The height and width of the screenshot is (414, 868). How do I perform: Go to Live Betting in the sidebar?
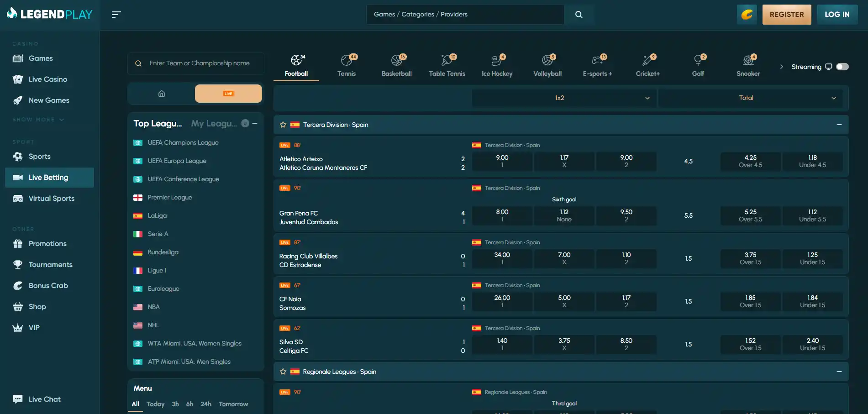[49, 178]
